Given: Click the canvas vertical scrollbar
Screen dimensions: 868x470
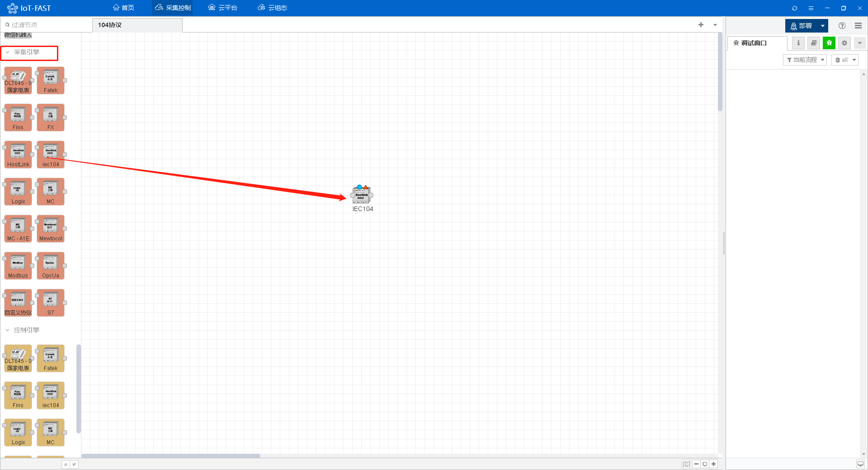Looking at the screenshot, I should pyautogui.click(x=720, y=72).
